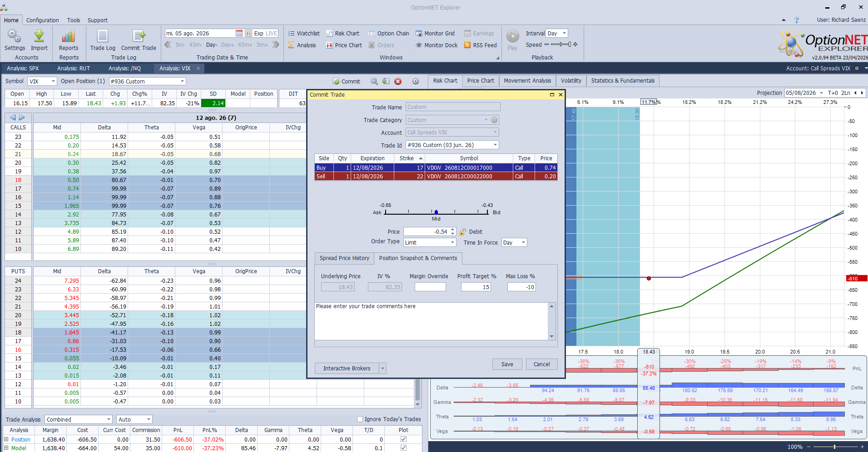Click Save in Commit Trade dialog
868x452 pixels.
coord(507,364)
